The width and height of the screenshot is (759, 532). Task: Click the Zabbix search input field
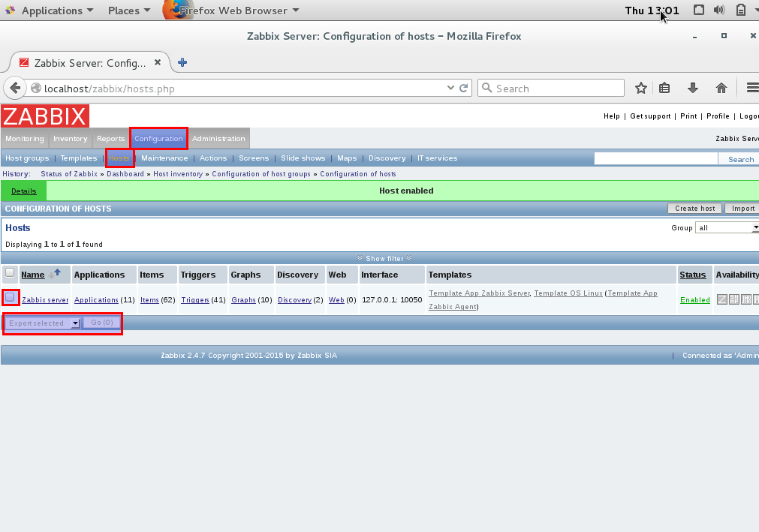tap(656, 158)
